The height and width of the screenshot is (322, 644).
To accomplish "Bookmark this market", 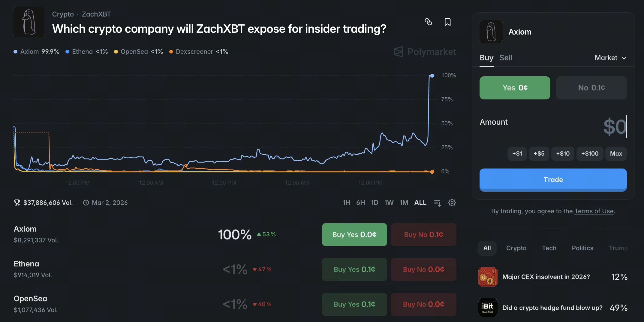I will pos(447,22).
